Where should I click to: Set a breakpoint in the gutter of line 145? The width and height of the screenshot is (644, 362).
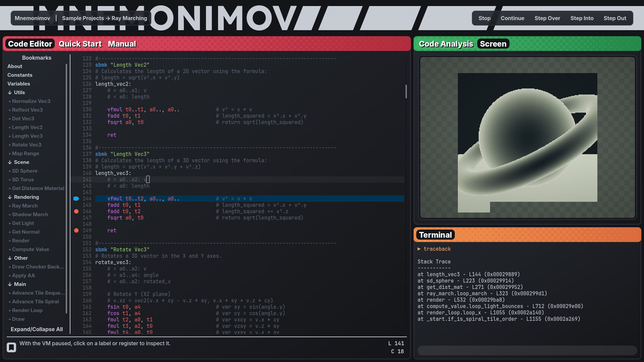pos(77,205)
